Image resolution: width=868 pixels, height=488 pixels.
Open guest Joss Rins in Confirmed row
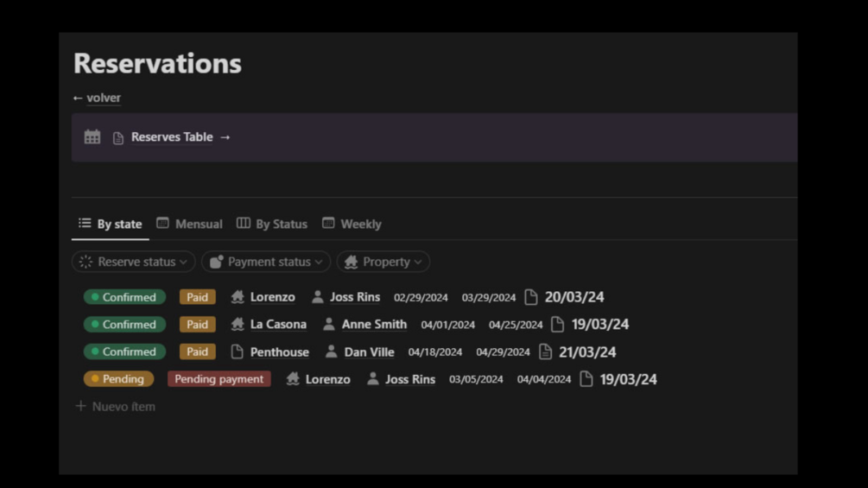tap(355, 297)
